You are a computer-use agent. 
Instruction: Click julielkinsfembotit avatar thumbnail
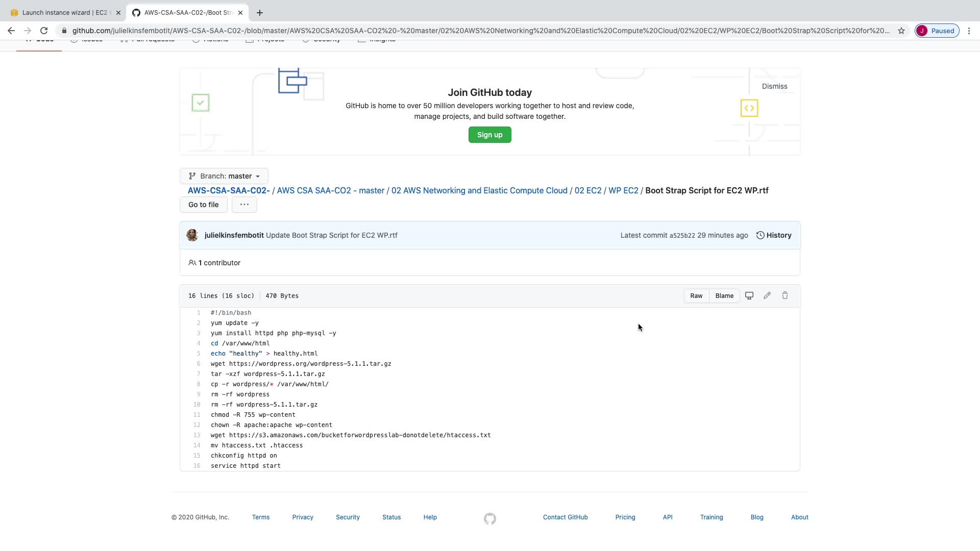pyautogui.click(x=192, y=235)
